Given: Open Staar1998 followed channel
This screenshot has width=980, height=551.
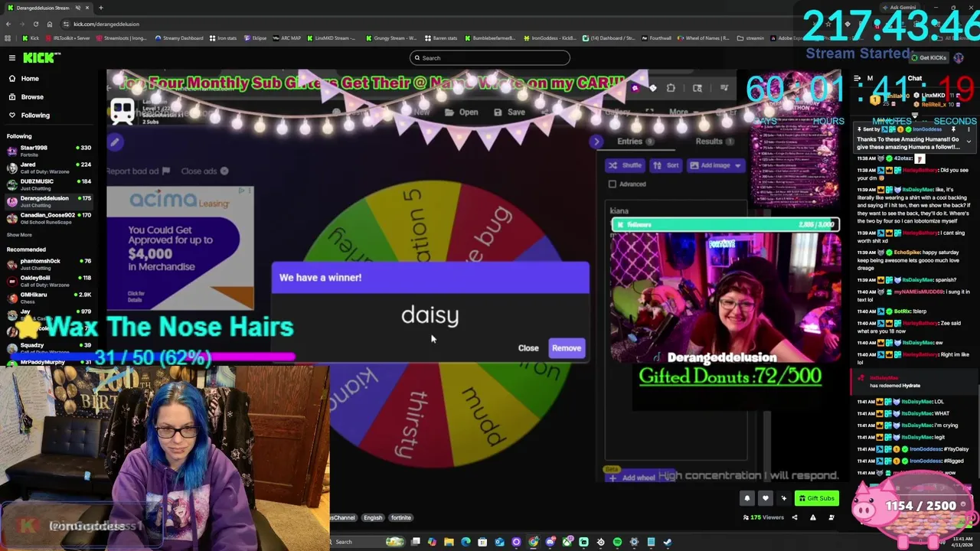Looking at the screenshot, I should (49, 151).
